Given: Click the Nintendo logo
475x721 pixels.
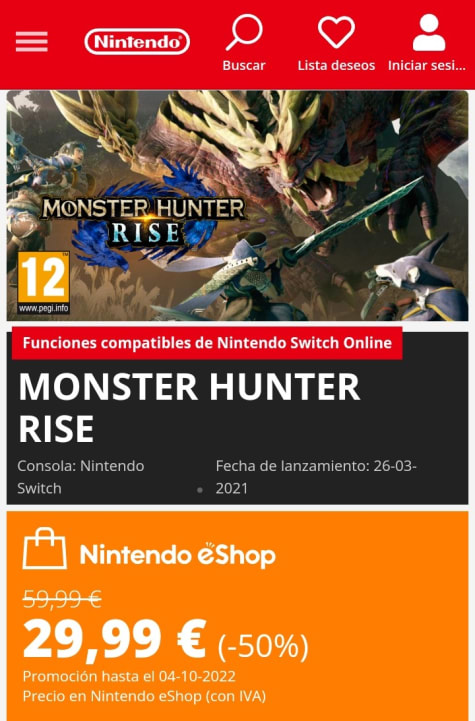Looking at the screenshot, I should (137, 42).
